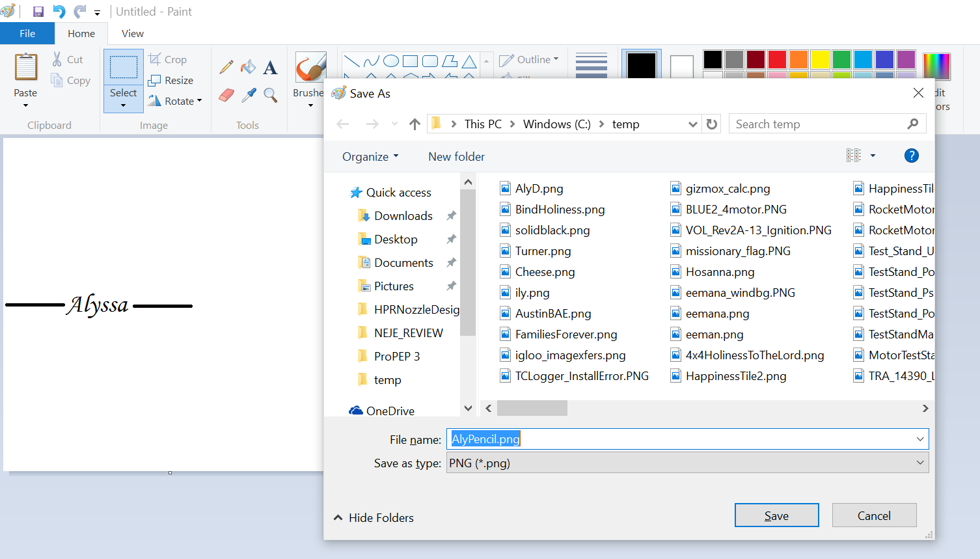Click the Cut scissors button

tap(68, 59)
